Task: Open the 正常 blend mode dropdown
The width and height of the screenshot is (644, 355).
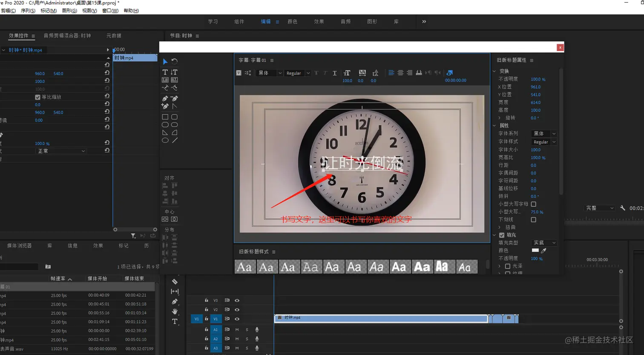Action: point(61,151)
